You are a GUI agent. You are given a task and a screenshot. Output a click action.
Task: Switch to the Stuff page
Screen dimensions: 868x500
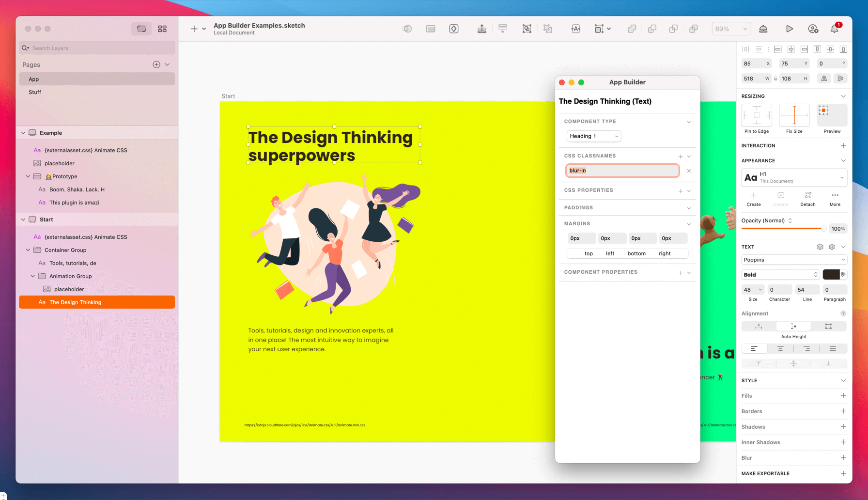[34, 92]
